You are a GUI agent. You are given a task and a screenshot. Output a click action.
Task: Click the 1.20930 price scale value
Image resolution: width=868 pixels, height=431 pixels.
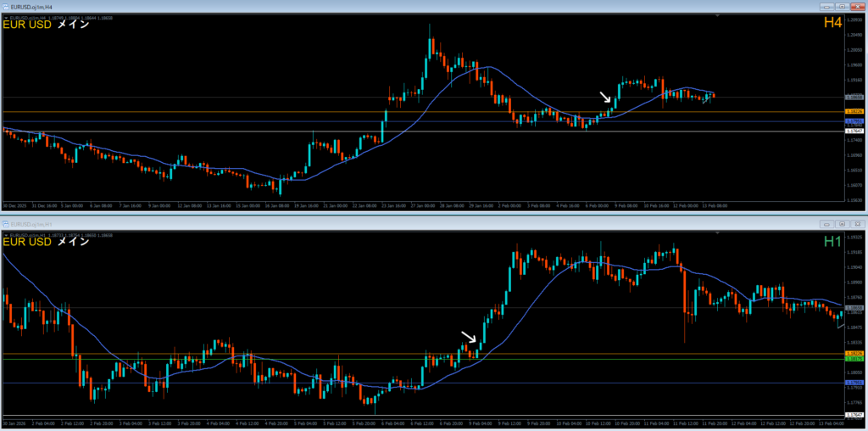pyautogui.click(x=853, y=20)
